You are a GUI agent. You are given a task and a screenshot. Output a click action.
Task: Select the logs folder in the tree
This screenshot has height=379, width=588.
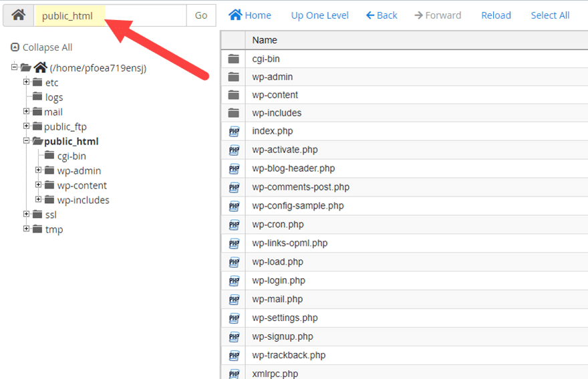point(54,98)
